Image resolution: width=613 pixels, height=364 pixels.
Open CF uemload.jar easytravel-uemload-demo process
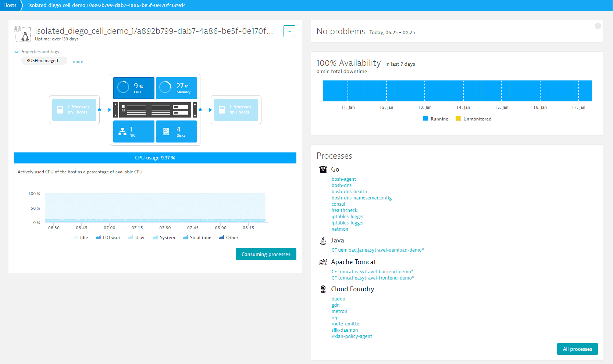[378, 250]
